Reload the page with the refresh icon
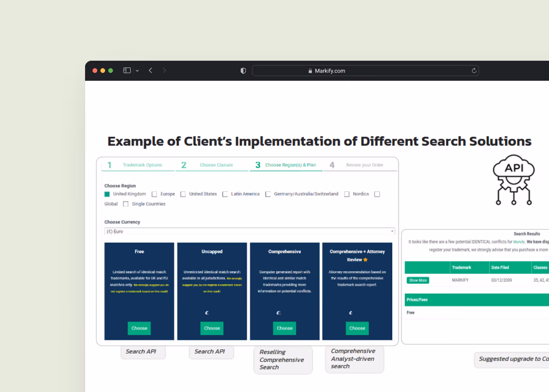The height and width of the screenshot is (392, 549). tap(474, 71)
